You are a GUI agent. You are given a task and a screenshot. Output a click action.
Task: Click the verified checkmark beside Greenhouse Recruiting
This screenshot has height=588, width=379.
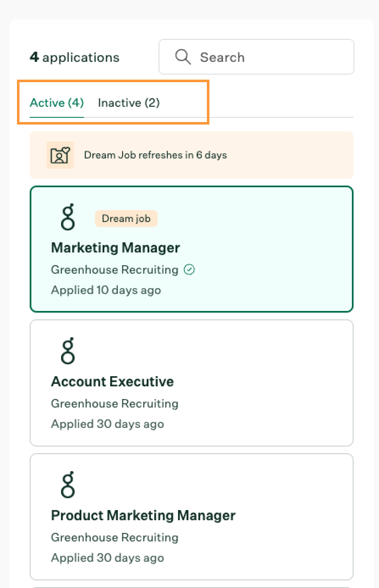click(x=189, y=270)
